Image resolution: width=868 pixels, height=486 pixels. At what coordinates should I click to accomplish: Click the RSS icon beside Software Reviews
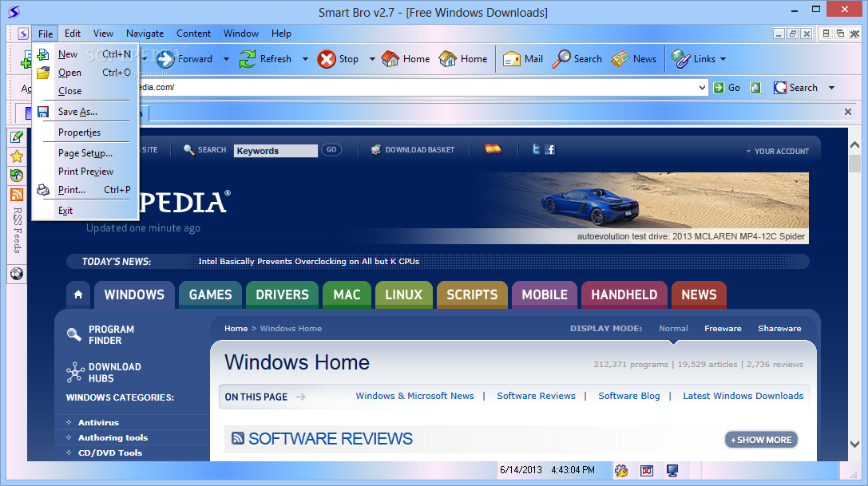point(238,438)
